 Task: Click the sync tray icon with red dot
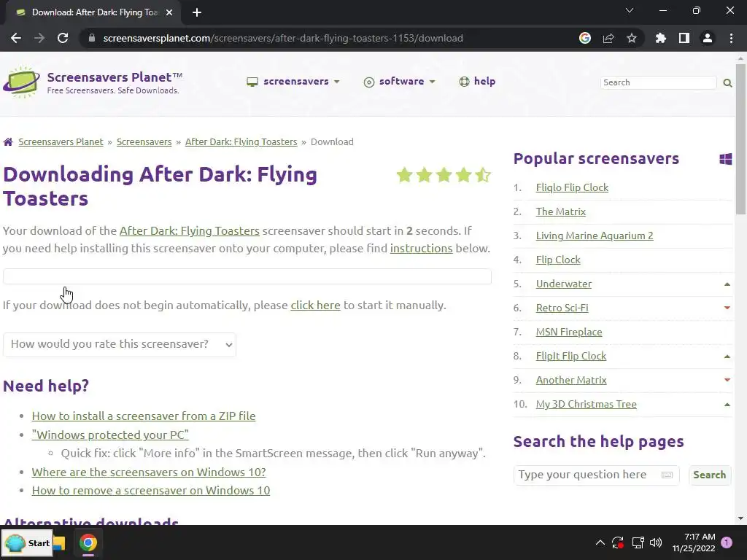[x=618, y=542]
